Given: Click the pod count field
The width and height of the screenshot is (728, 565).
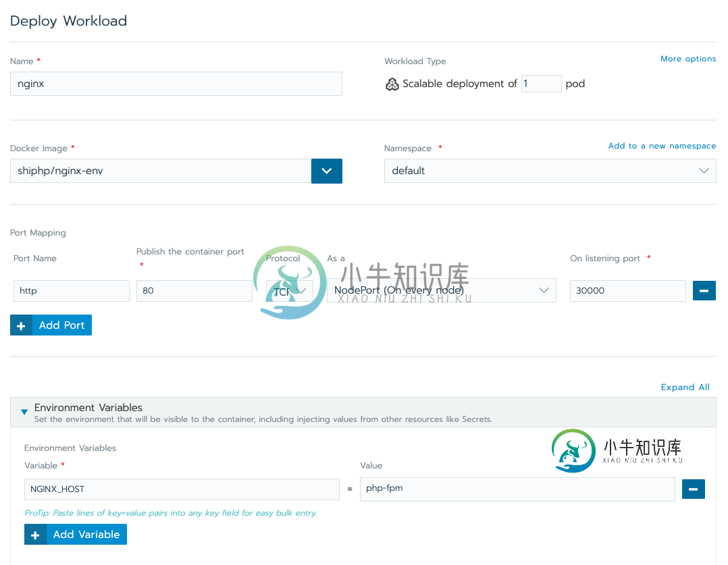Looking at the screenshot, I should coord(541,84).
